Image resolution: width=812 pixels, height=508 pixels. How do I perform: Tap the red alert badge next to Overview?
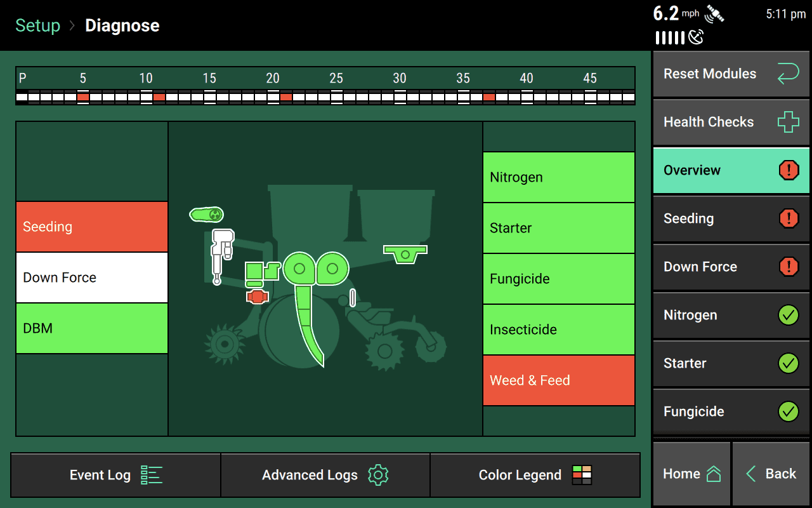(789, 170)
